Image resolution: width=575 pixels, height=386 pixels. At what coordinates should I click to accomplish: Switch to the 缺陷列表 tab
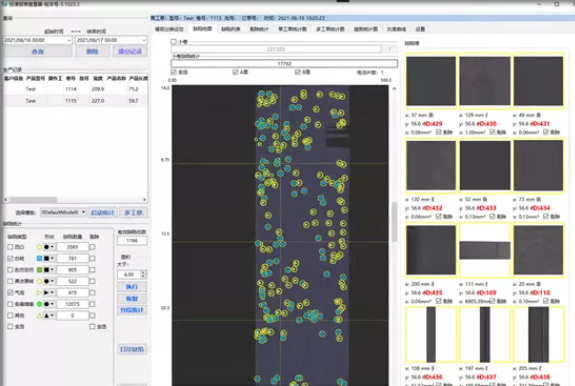click(231, 29)
